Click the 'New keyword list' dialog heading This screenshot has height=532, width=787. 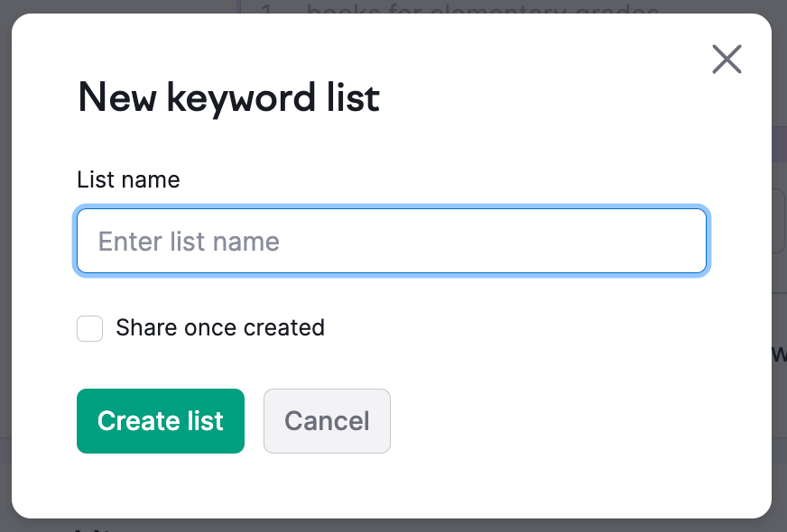click(x=228, y=97)
